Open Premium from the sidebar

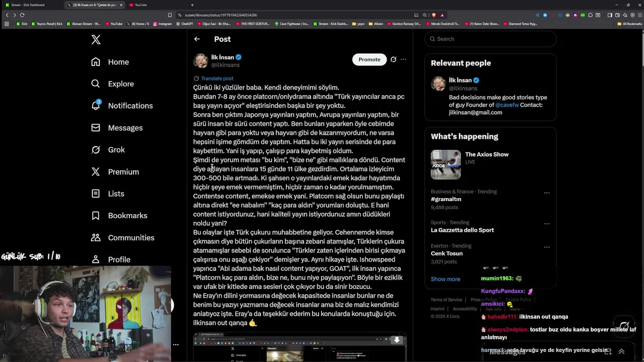click(x=115, y=172)
